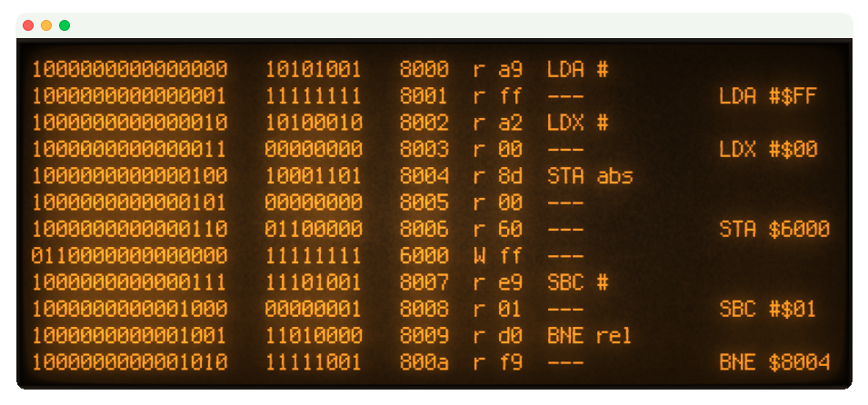
Task: Select binary address 1000000000000001
Action: (130, 96)
